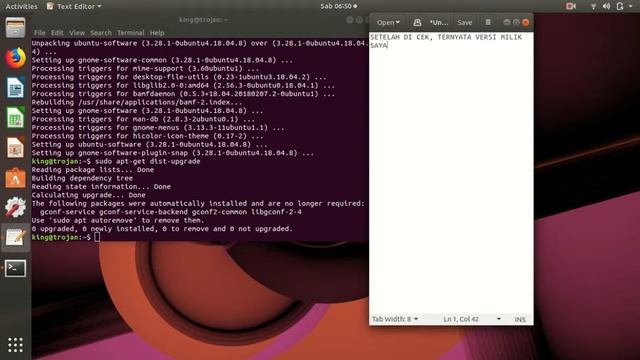Open the Search menu in Terminal
The height and width of the screenshot is (360, 640).
pos(101,33)
